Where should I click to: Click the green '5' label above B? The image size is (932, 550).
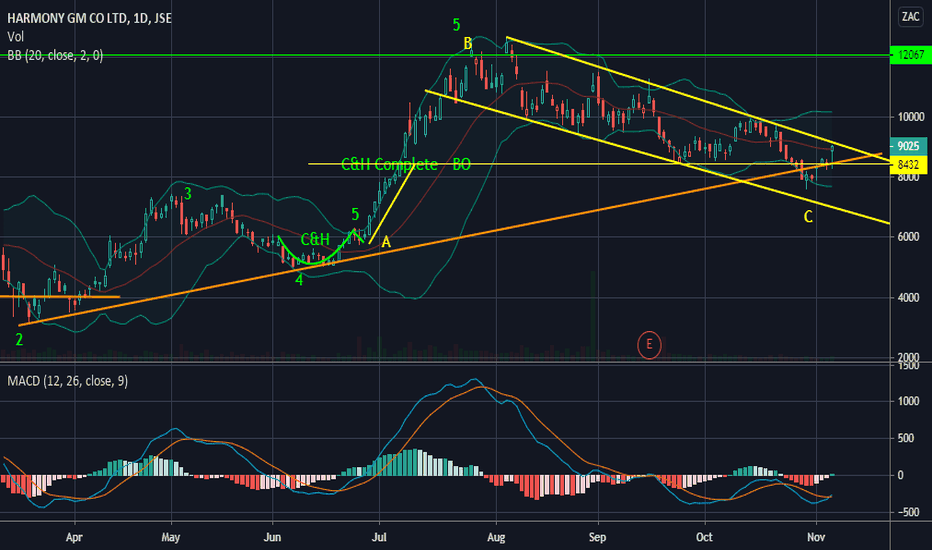tap(456, 25)
